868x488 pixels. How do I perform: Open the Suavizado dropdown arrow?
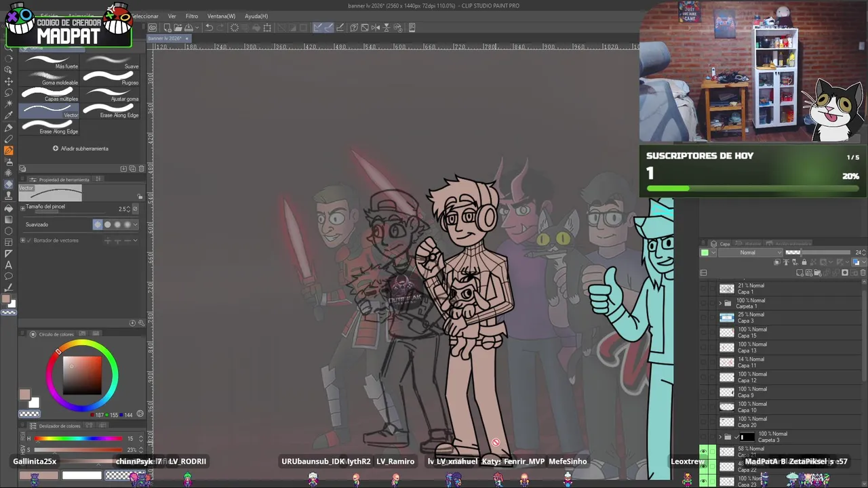pyautogui.click(x=136, y=224)
